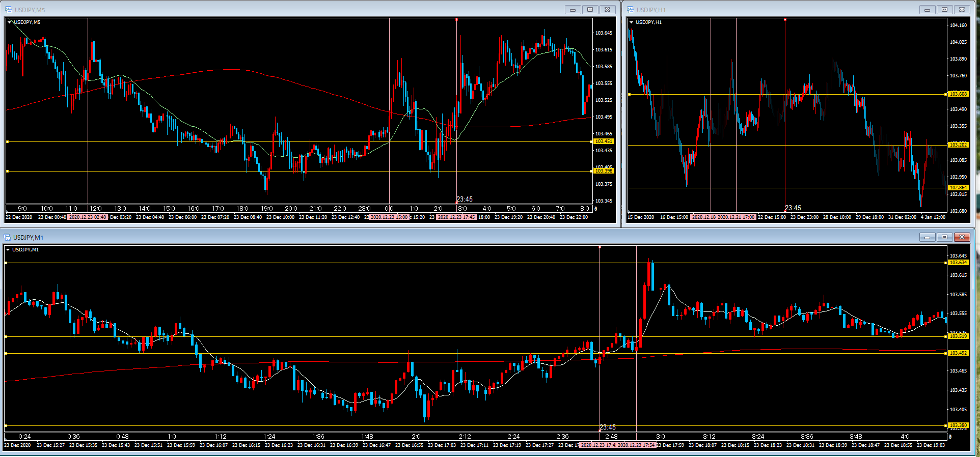
Task: Select the 103.380 line label on M1 chart
Action: point(958,425)
